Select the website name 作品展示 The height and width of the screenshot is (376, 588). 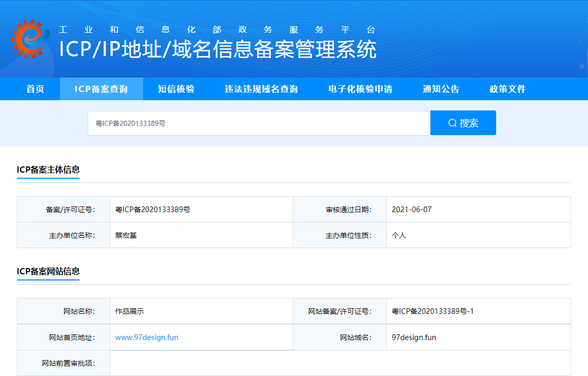[130, 311]
